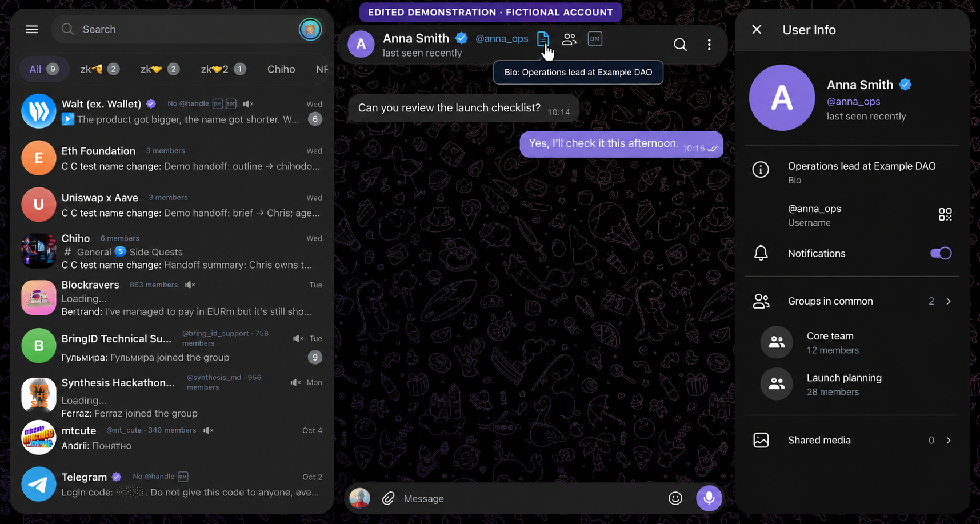This screenshot has height=524, width=980.
Task: Open the Telegram service chat
Action: pos(172,484)
